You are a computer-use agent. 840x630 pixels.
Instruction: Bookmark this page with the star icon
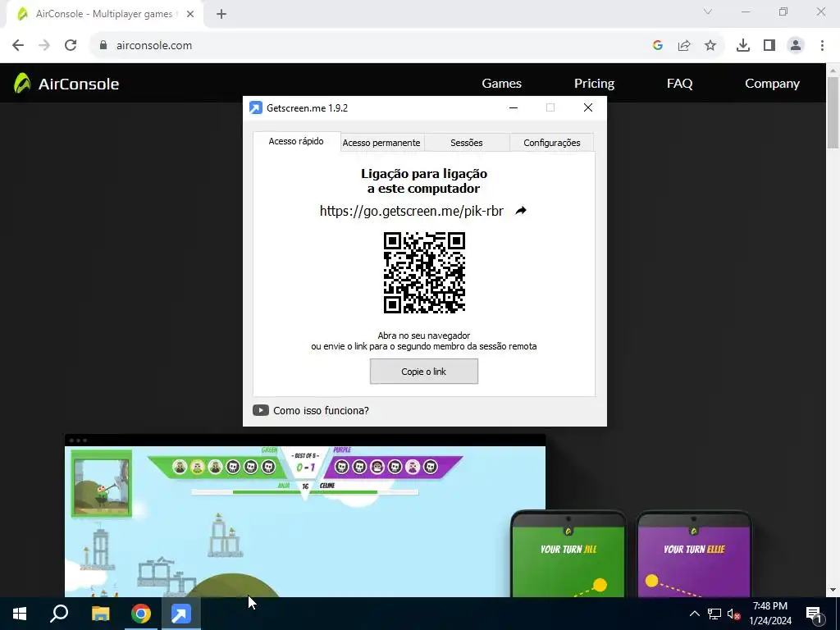tap(710, 46)
